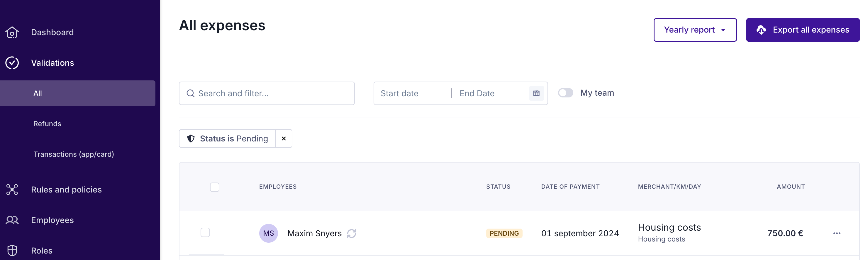Click the Dashboard home icon
This screenshot has height=260, width=868.
(12, 32)
